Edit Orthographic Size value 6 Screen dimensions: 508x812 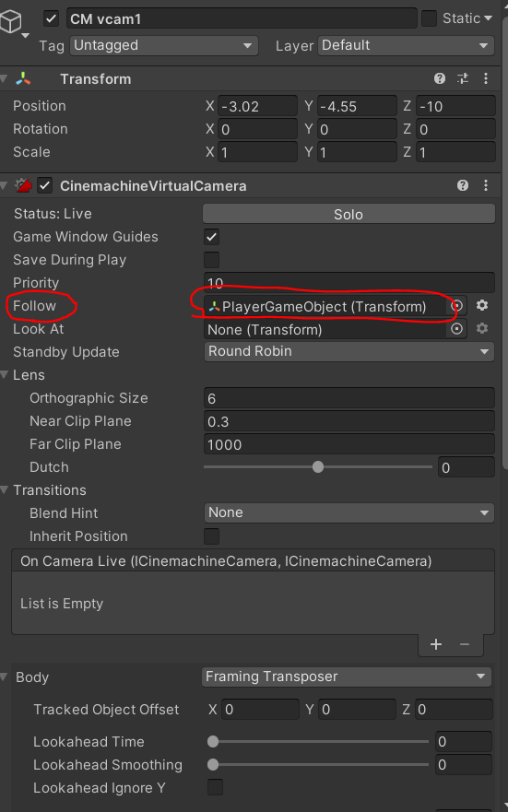click(349, 398)
